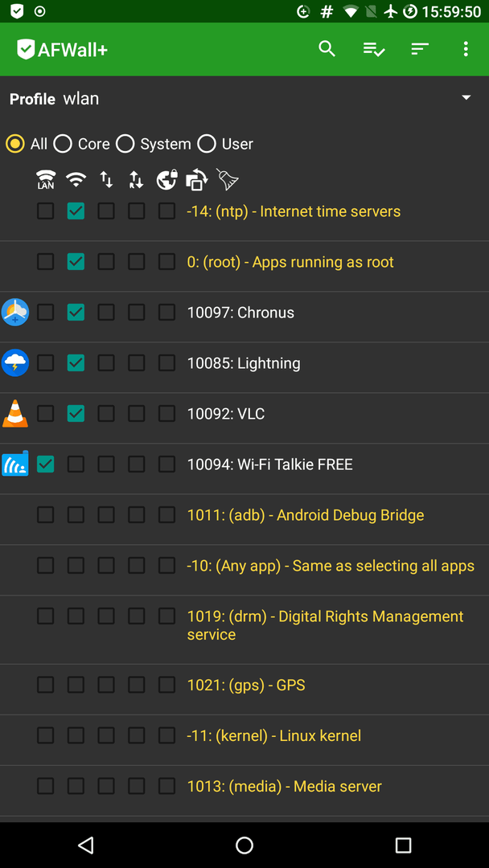This screenshot has width=489, height=868.
Task: Uncheck Wi-Fi checkbox for Chronus
Action: (x=76, y=312)
